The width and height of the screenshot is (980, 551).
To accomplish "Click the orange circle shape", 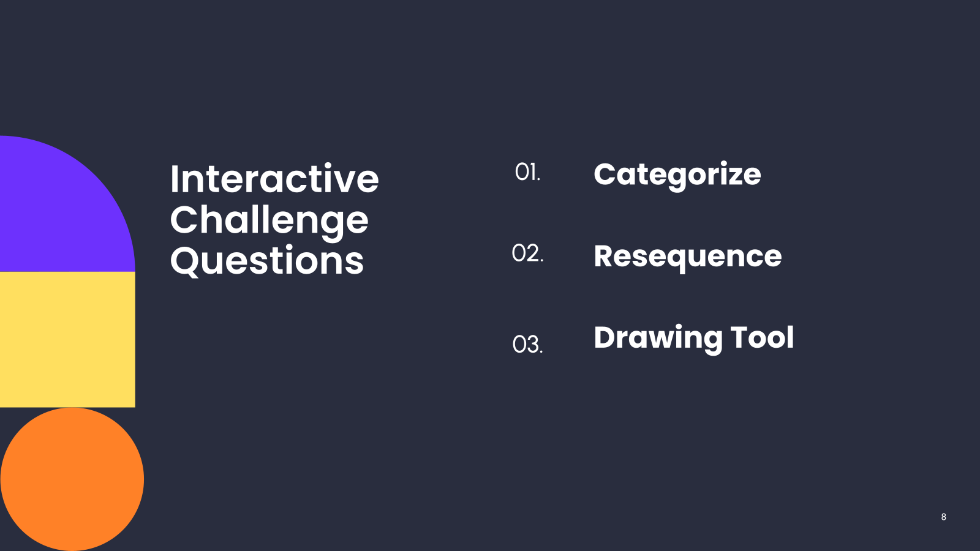I will coord(72,479).
